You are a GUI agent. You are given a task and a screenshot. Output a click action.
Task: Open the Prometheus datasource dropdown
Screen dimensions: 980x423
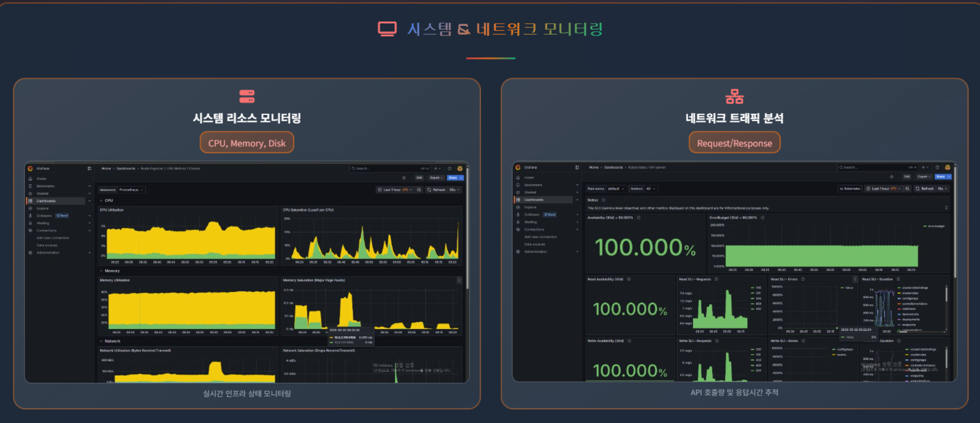click(131, 190)
